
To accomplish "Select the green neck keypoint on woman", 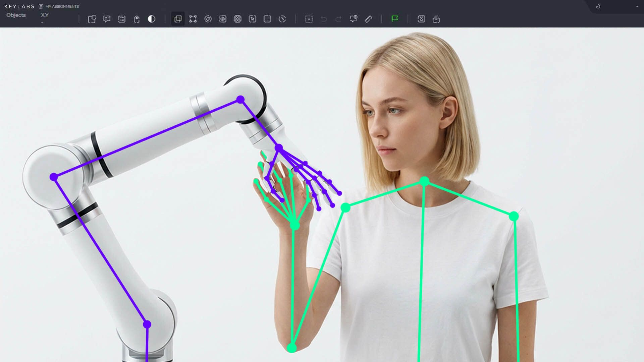I will coord(424,181).
